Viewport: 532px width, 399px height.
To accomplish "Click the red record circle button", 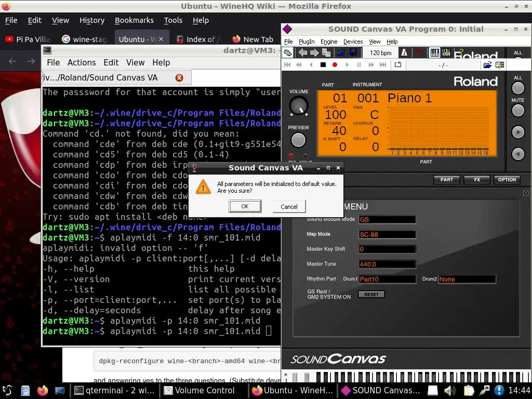I will coord(335,65).
